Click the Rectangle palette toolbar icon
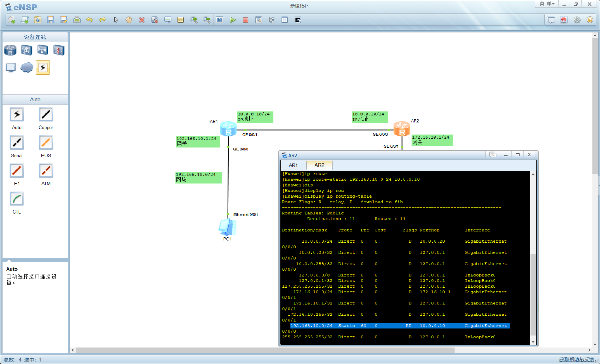The width and height of the screenshot is (600, 364). coord(180,20)
